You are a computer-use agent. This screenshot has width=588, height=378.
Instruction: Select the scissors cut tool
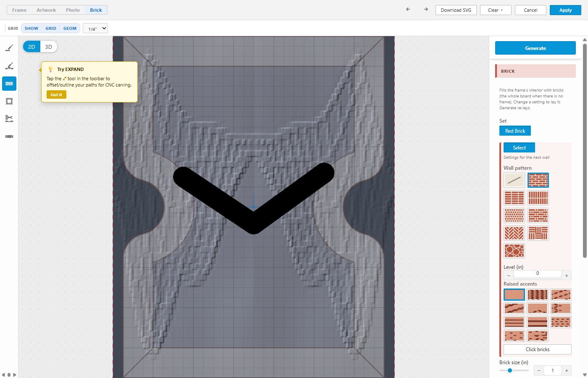9,119
